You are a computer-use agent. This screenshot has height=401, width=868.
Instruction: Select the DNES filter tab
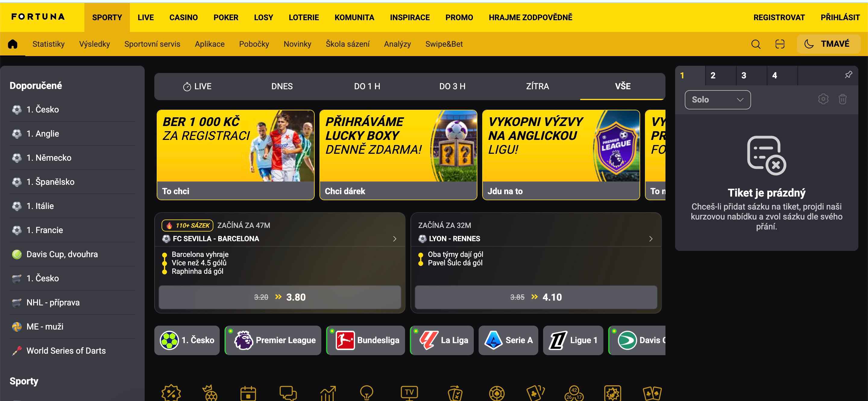[x=282, y=86]
